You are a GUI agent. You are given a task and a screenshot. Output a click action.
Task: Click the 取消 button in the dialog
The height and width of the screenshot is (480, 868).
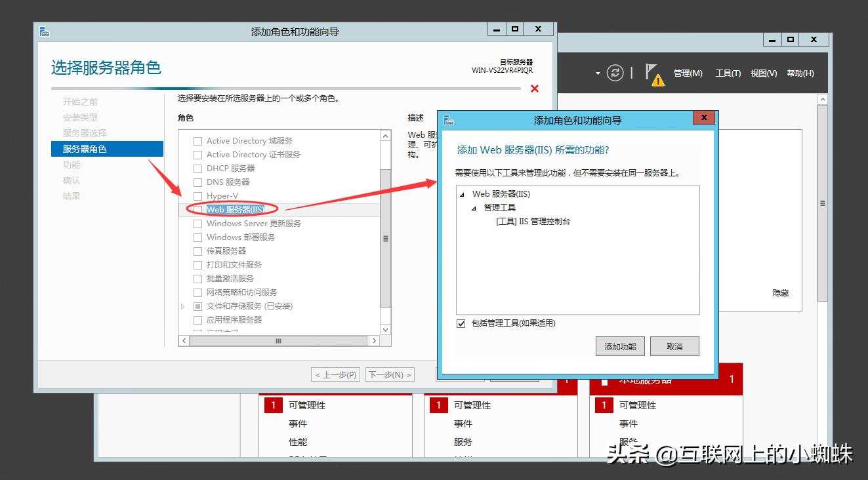click(x=674, y=346)
